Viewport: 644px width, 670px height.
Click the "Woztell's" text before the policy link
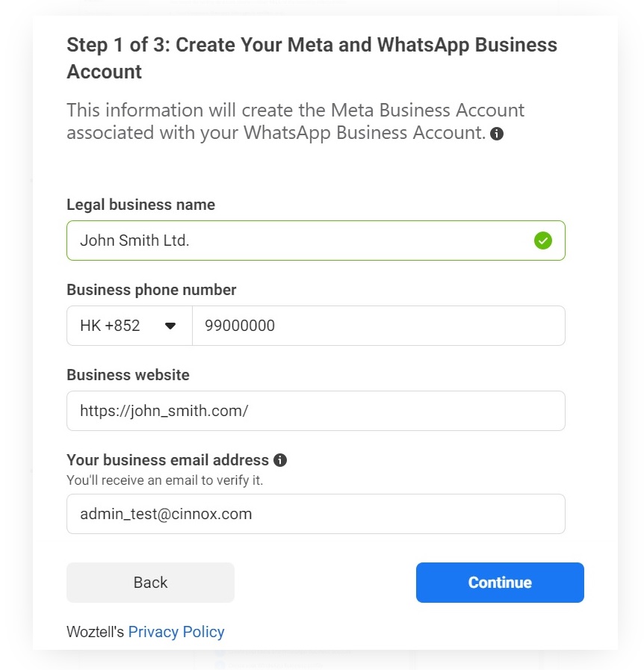click(x=95, y=632)
